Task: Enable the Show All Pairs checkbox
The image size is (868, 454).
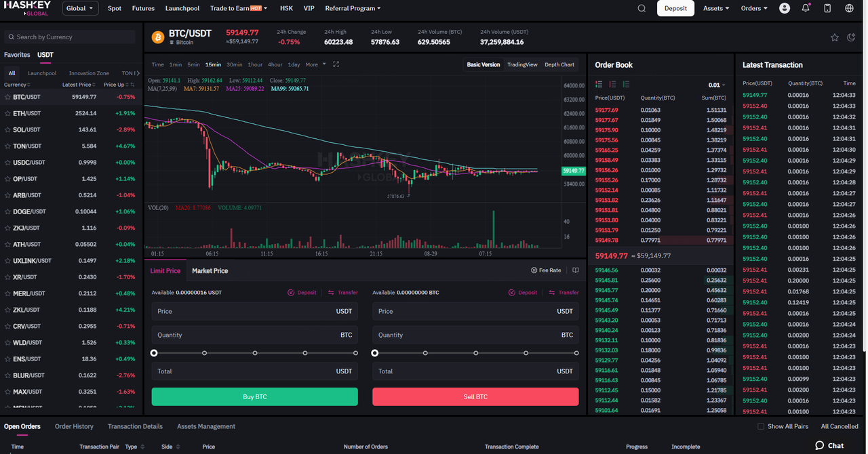Action: 761,426
